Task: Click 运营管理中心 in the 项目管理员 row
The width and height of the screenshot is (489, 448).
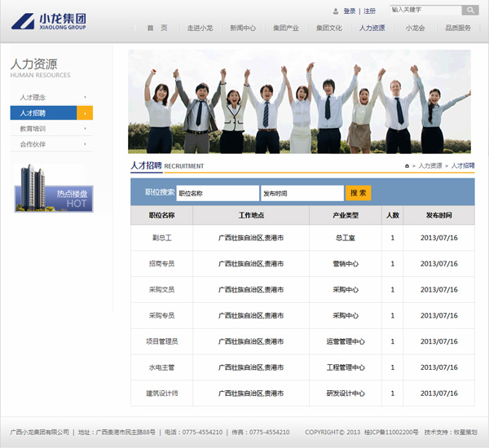Action: [x=346, y=341]
